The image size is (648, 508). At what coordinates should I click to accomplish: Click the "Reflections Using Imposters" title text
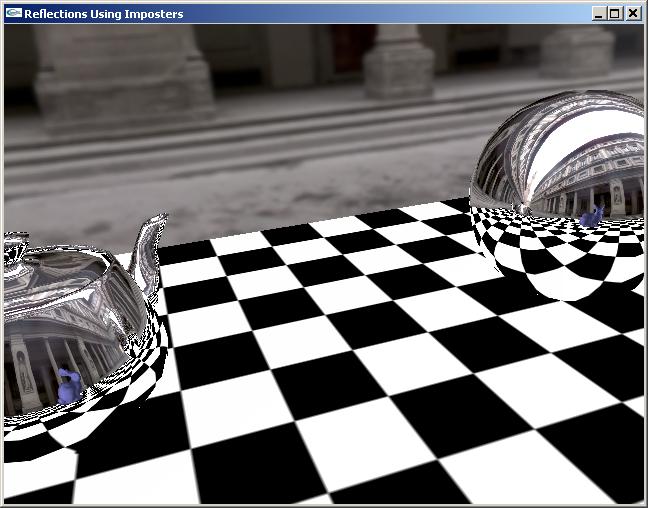coord(104,14)
